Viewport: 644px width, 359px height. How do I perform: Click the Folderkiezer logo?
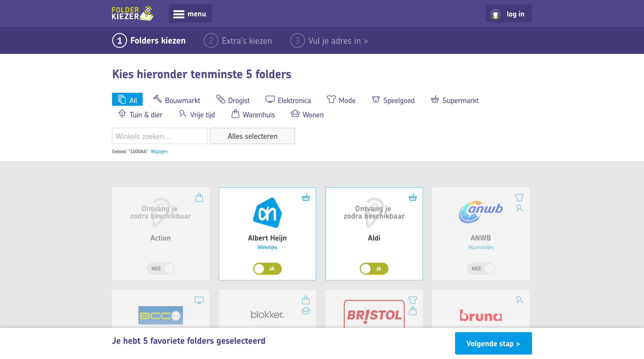coord(133,13)
